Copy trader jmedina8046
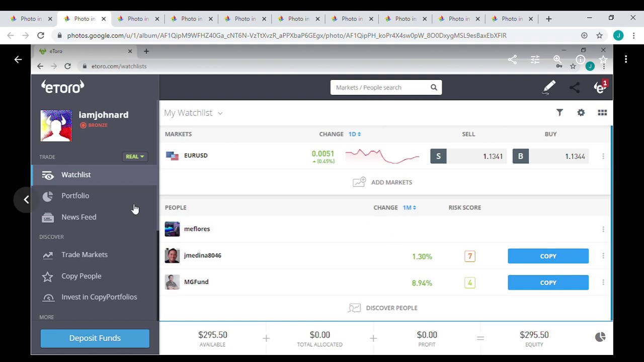The height and width of the screenshot is (362, 644). [x=548, y=256]
